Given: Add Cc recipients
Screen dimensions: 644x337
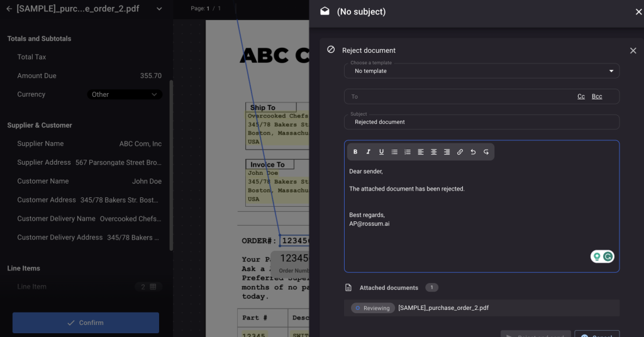Looking at the screenshot, I should [580, 96].
